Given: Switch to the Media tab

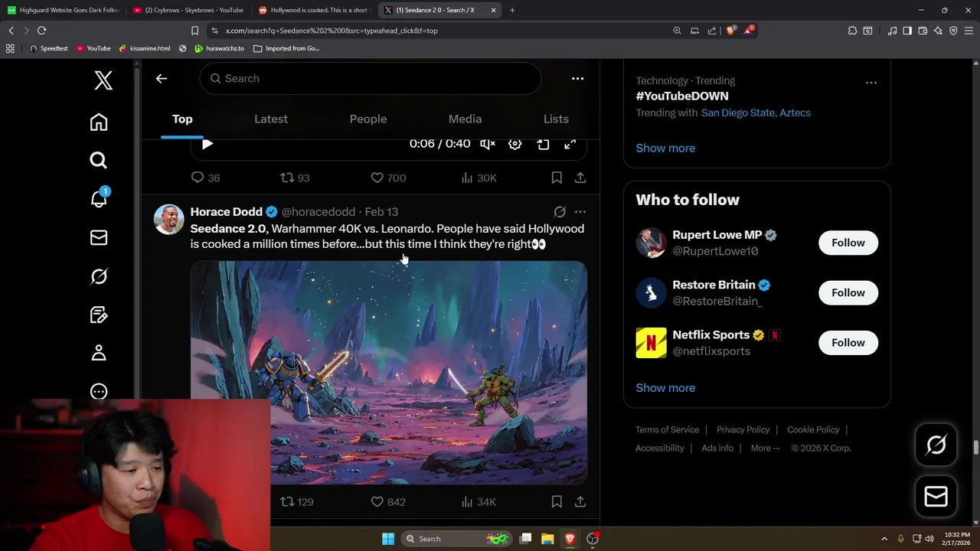Looking at the screenshot, I should (x=465, y=119).
